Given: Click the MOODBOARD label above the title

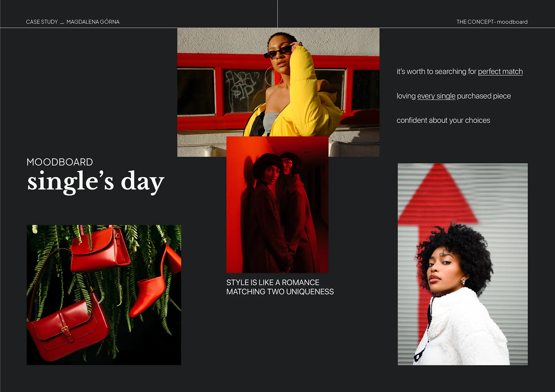Looking at the screenshot, I should click(x=60, y=162).
